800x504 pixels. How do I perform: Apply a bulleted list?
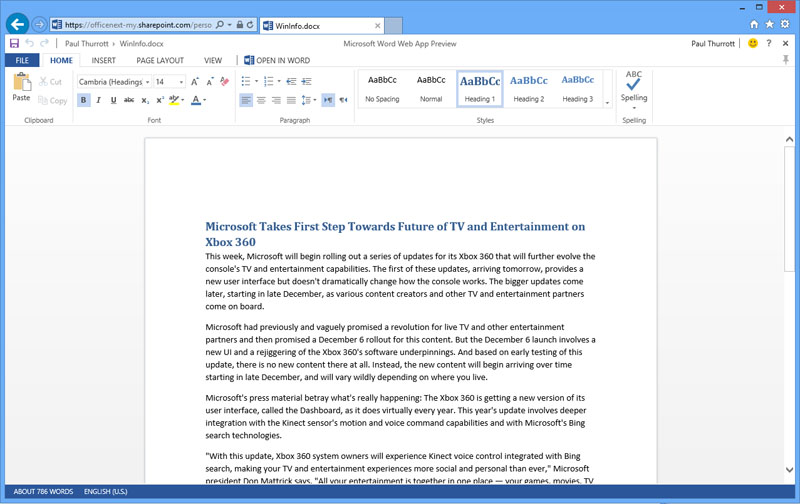pos(246,82)
